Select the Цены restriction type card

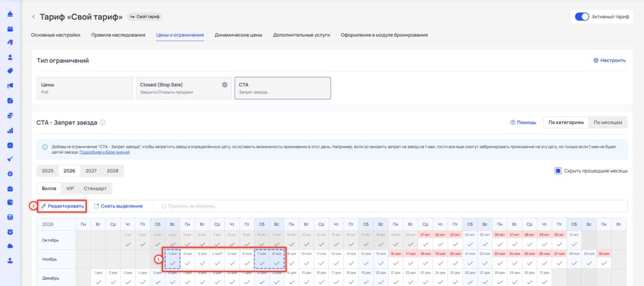84,88
